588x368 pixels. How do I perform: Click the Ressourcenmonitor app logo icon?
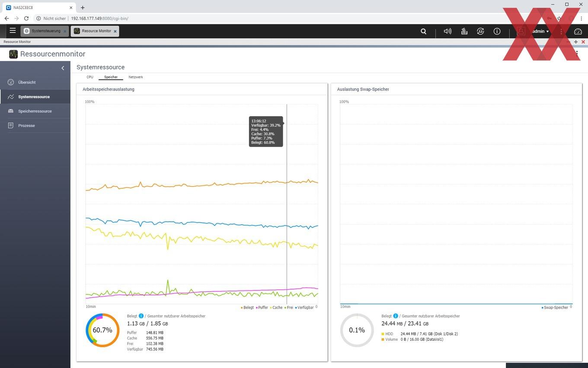click(13, 54)
